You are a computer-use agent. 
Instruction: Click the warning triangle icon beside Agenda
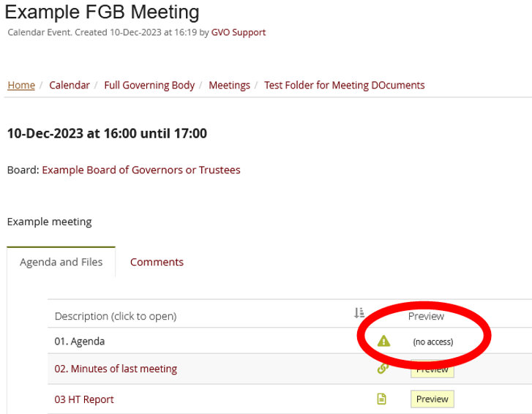(x=383, y=341)
